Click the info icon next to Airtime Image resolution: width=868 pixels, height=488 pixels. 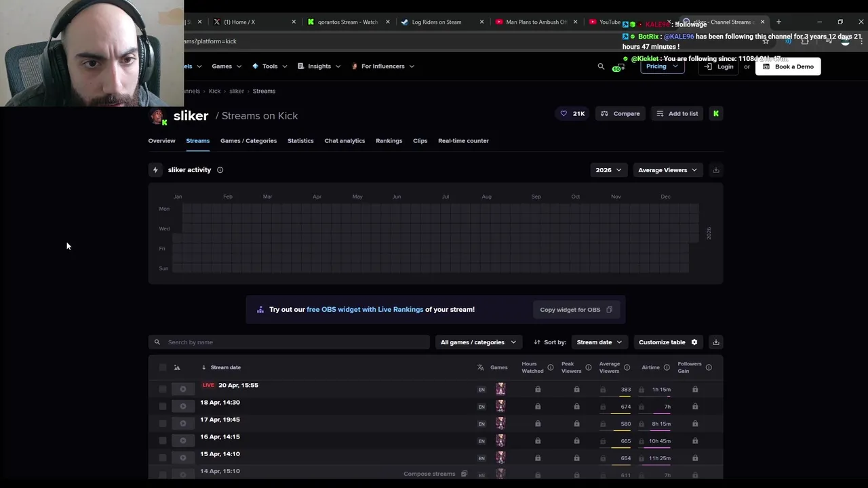point(667,367)
